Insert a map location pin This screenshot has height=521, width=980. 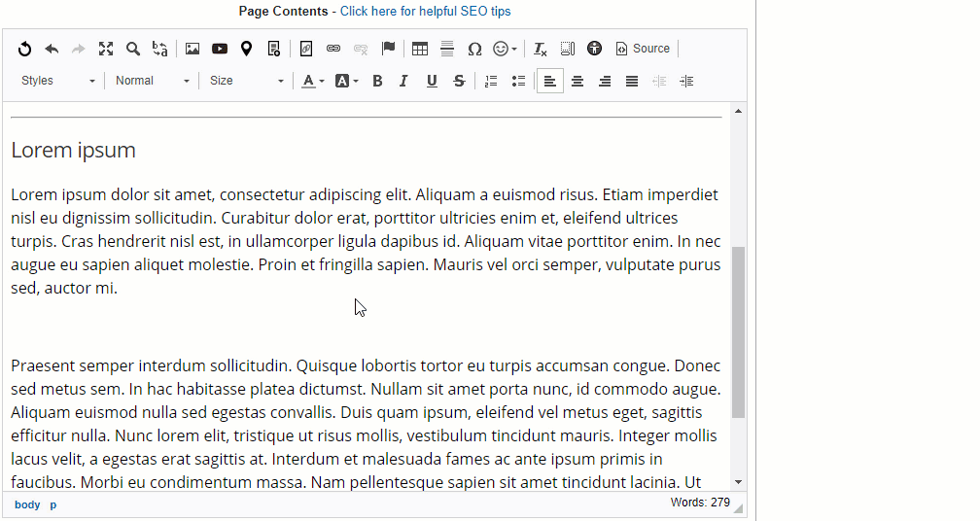[x=246, y=49]
